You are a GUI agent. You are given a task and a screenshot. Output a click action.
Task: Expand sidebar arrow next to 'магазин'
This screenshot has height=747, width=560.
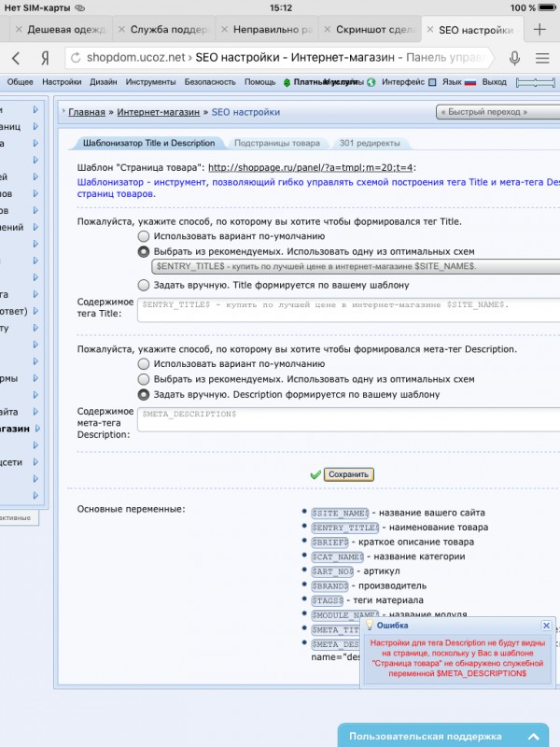click(37, 429)
